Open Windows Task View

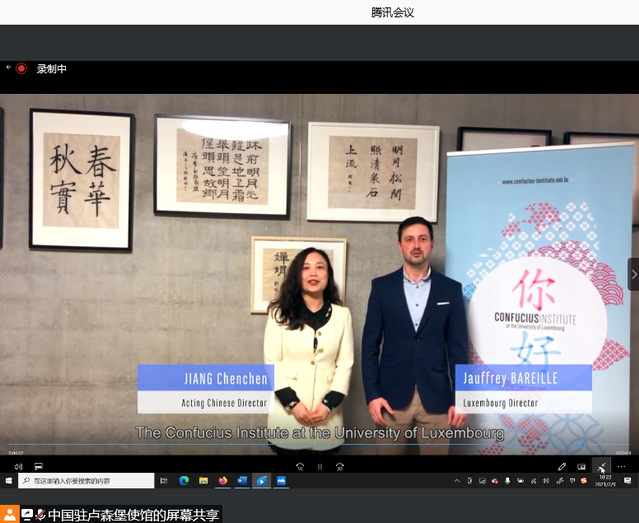(x=164, y=481)
